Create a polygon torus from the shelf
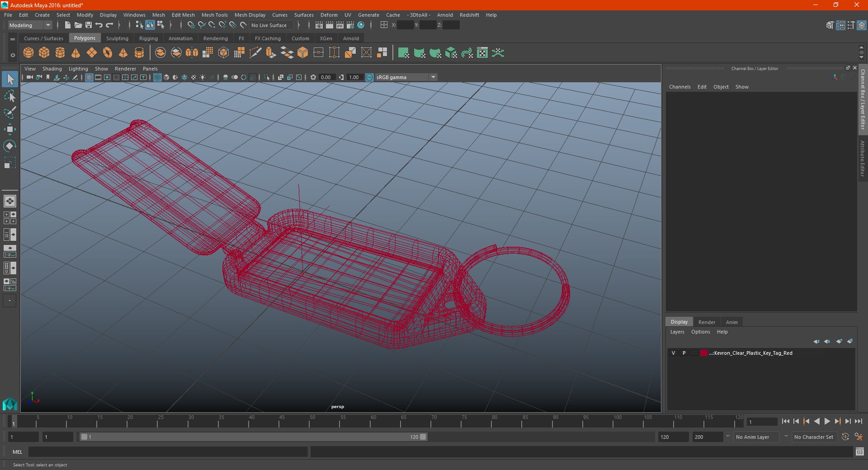 108,53
